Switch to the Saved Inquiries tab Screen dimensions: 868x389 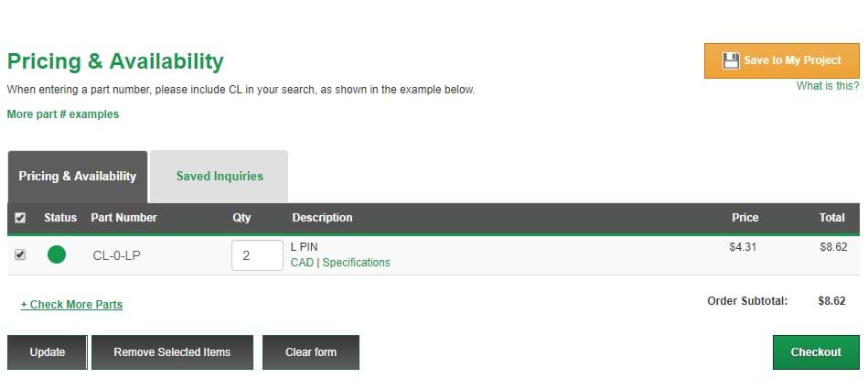pyautogui.click(x=220, y=177)
